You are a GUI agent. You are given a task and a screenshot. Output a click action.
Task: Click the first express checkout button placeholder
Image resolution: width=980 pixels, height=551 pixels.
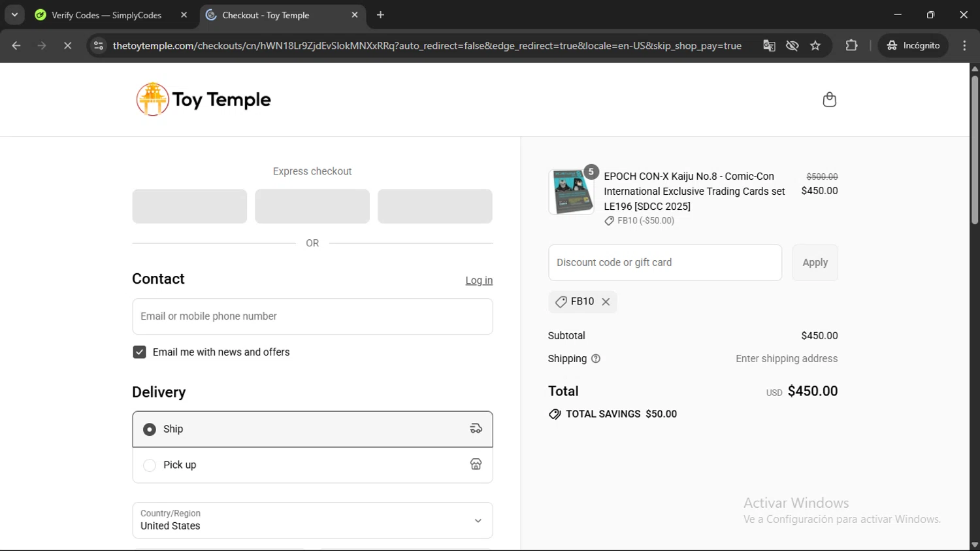pyautogui.click(x=189, y=207)
